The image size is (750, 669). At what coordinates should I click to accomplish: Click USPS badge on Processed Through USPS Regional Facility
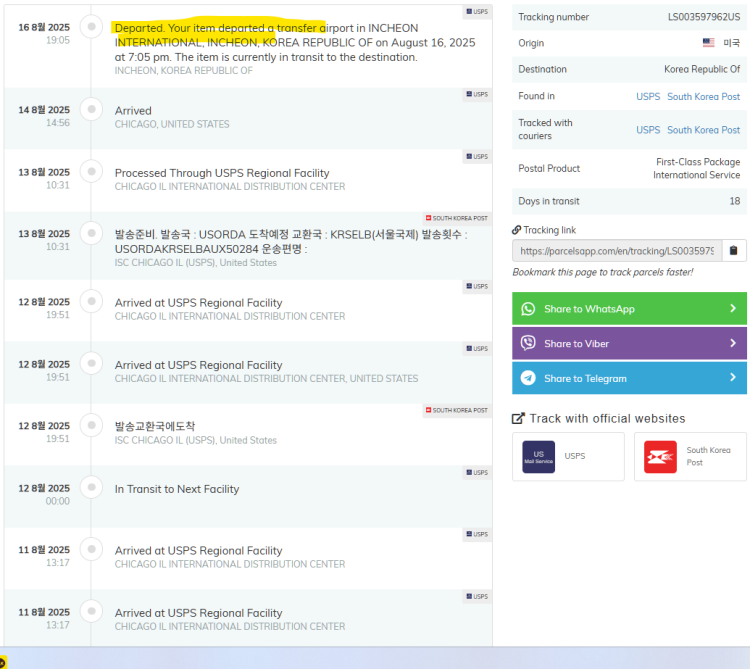click(477, 156)
